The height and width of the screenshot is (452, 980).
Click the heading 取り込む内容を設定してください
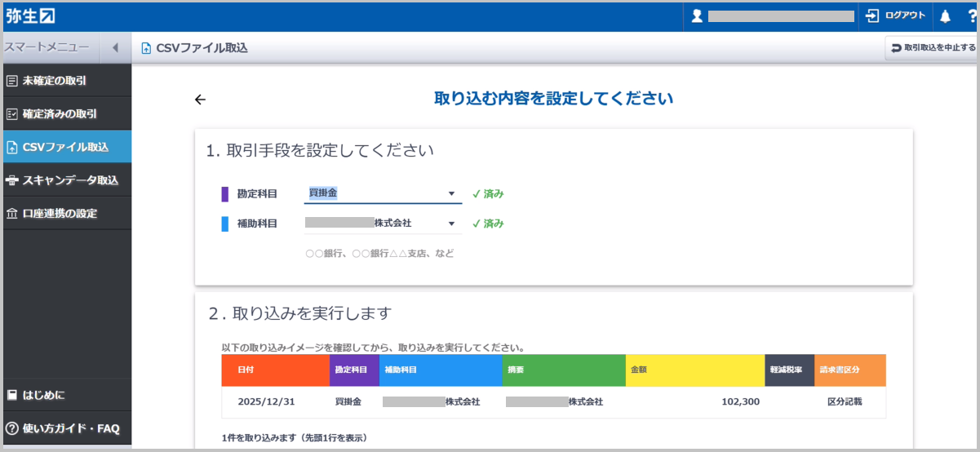coord(554,99)
